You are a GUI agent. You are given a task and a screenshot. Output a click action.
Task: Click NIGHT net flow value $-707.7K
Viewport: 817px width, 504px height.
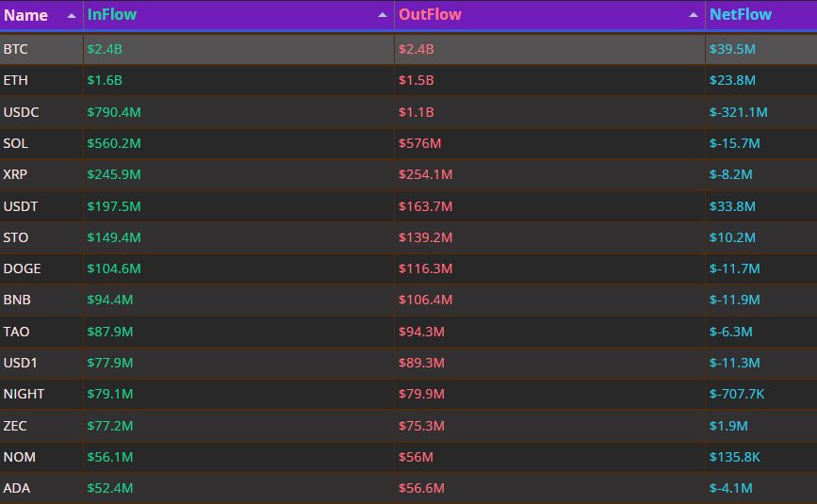[737, 394]
